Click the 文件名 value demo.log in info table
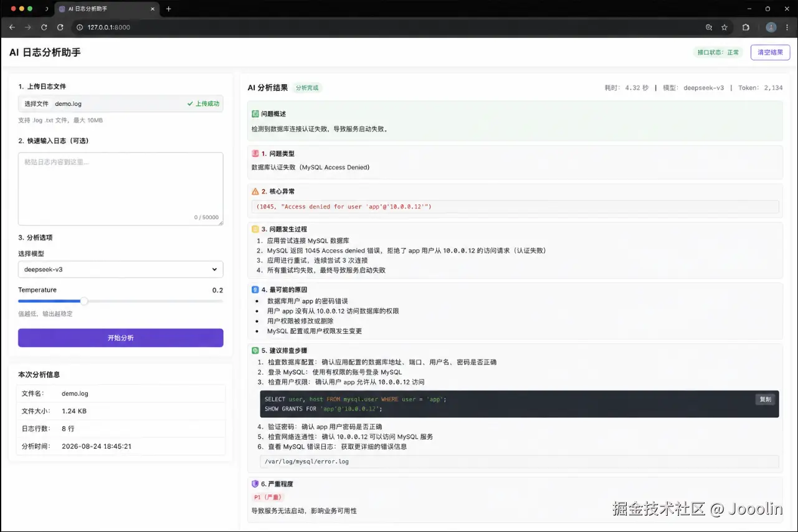798x532 pixels. tap(75, 394)
